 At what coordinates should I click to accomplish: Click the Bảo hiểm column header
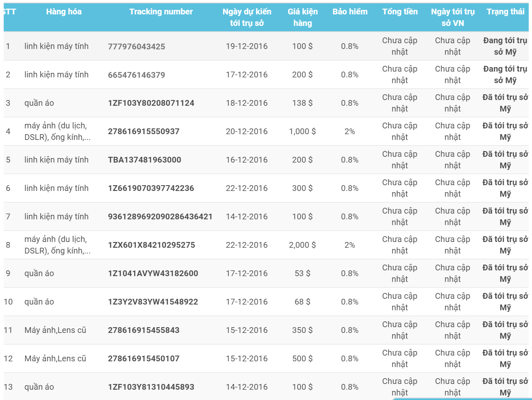tap(350, 12)
